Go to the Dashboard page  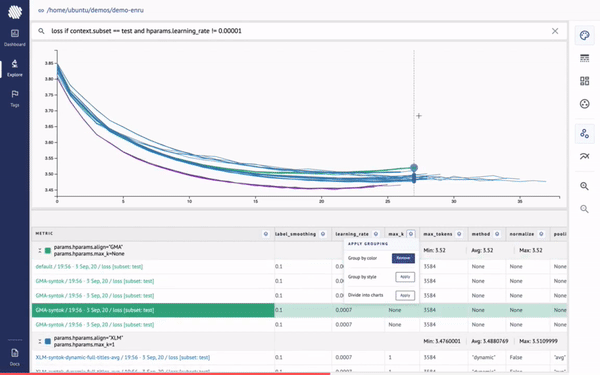click(x=15, y=38)
